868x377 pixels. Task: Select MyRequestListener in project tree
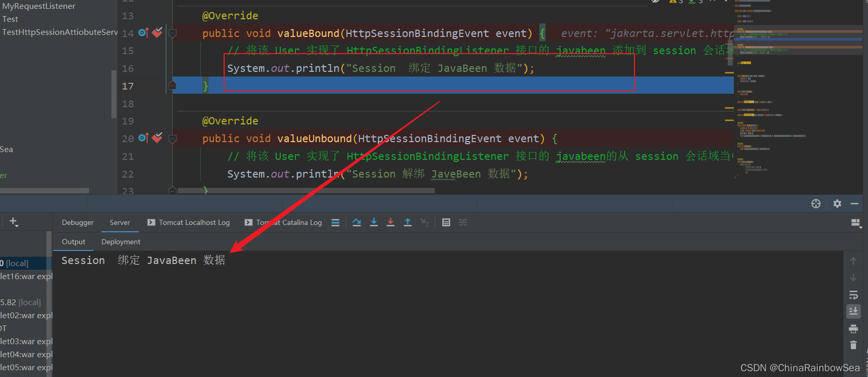(x=39, y=6)
